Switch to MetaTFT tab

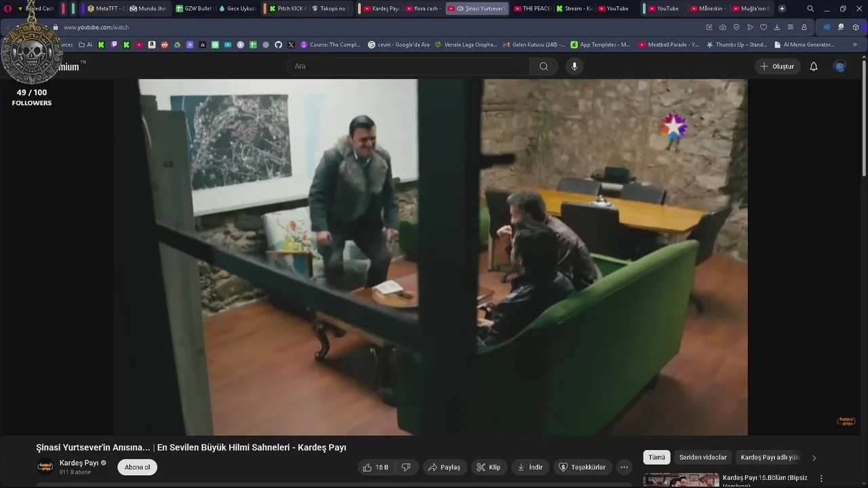[106, 9]
